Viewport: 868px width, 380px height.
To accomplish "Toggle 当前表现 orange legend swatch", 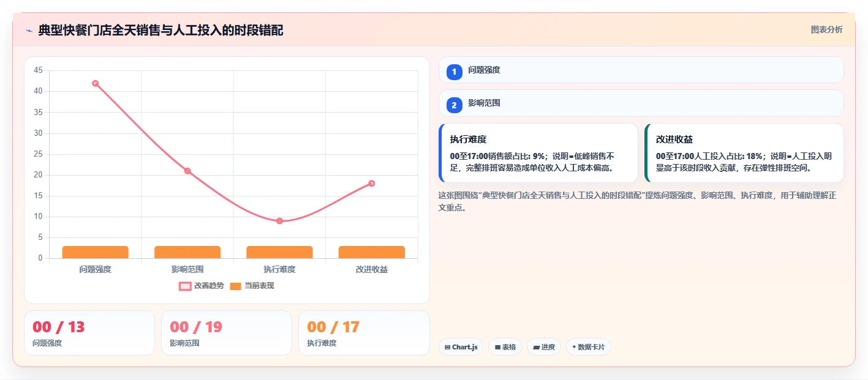I will click(235, 286).
